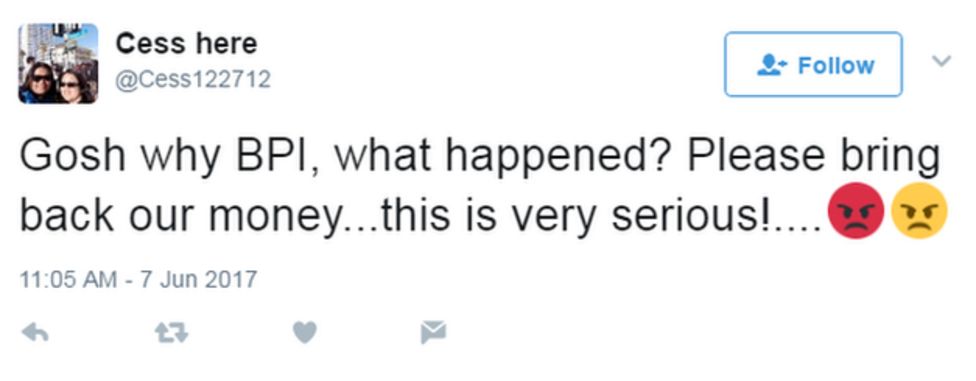
Task: Open the Cess here display name link
Action: pyautogui.click(x=186, y=44)
